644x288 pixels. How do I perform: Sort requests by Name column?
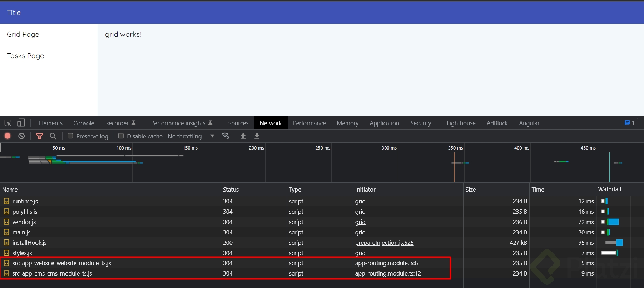[110, 190]
